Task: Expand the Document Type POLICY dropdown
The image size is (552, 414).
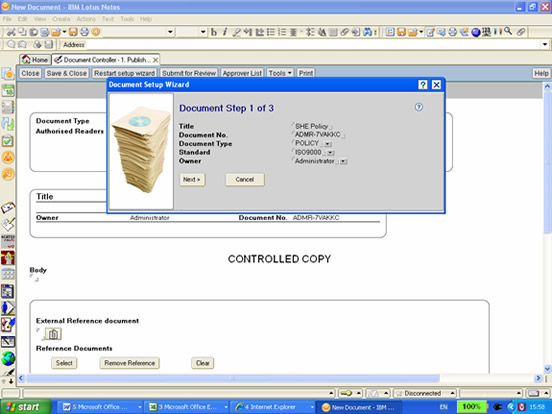Action: [x=328, y=144]
